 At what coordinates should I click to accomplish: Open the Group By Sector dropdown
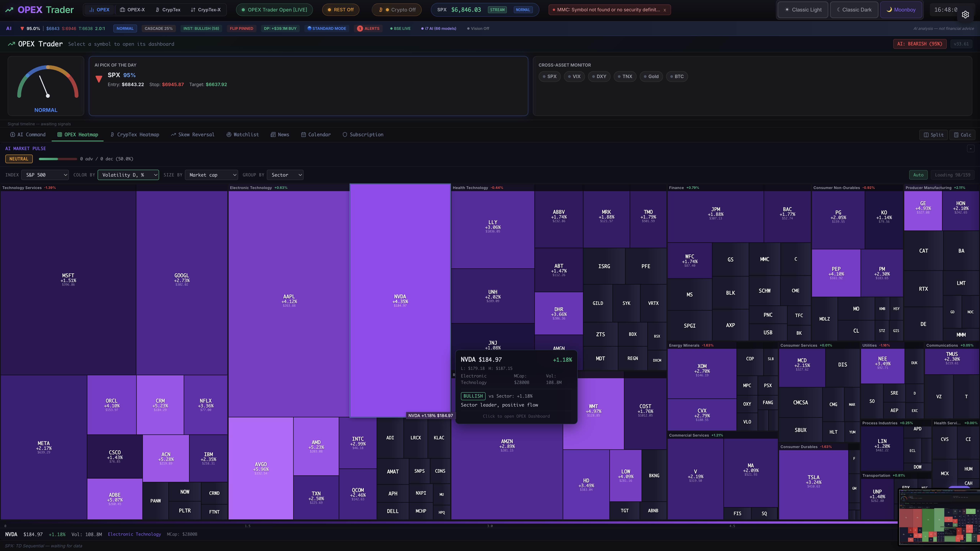(x=285, y=175)
